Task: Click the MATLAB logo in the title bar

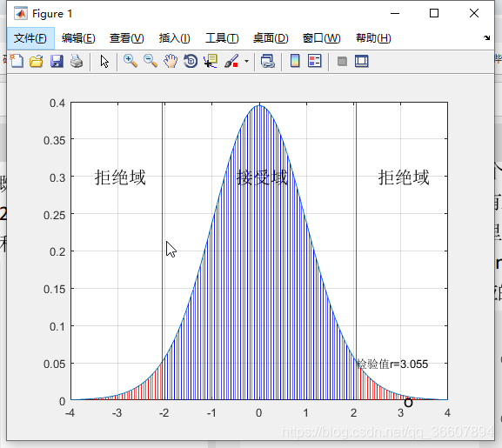Action: click(21, 13)
